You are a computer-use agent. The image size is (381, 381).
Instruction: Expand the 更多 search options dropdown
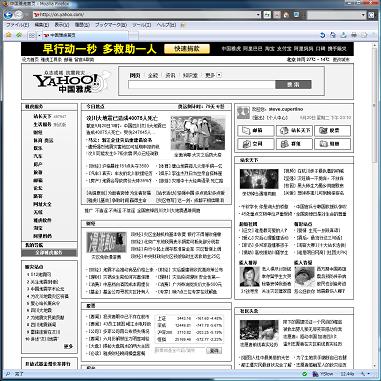(x=213, y=75)
